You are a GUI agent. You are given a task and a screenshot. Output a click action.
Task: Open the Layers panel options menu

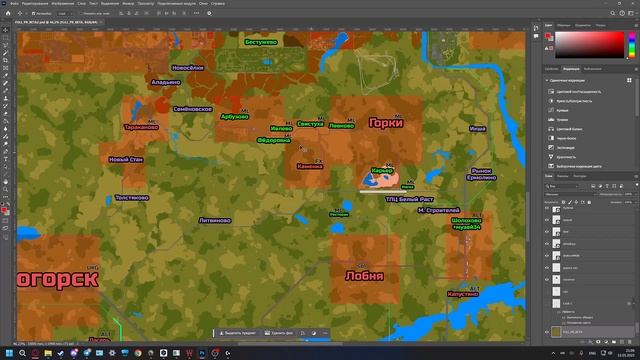pos(636,176)
